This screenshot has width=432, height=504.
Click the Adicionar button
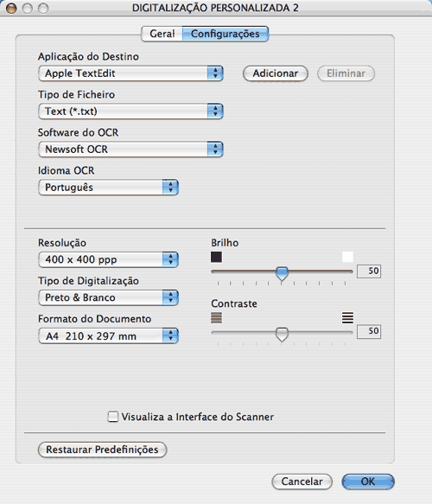tap(276, 73)
